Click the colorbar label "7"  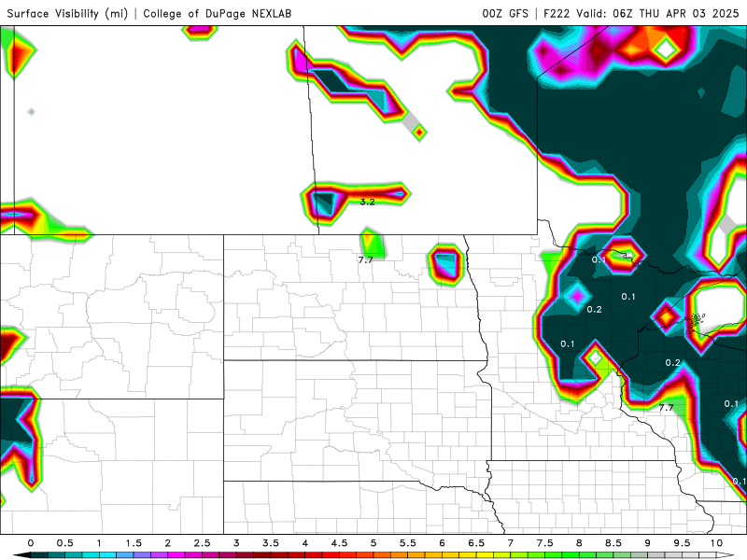tap(511, 543)
